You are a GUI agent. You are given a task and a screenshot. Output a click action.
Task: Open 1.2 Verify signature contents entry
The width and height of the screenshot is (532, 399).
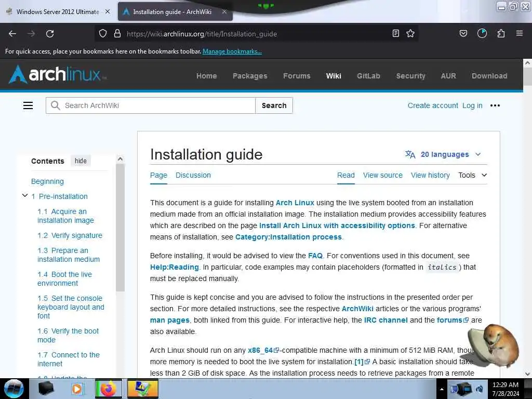(x=70, y=235)
